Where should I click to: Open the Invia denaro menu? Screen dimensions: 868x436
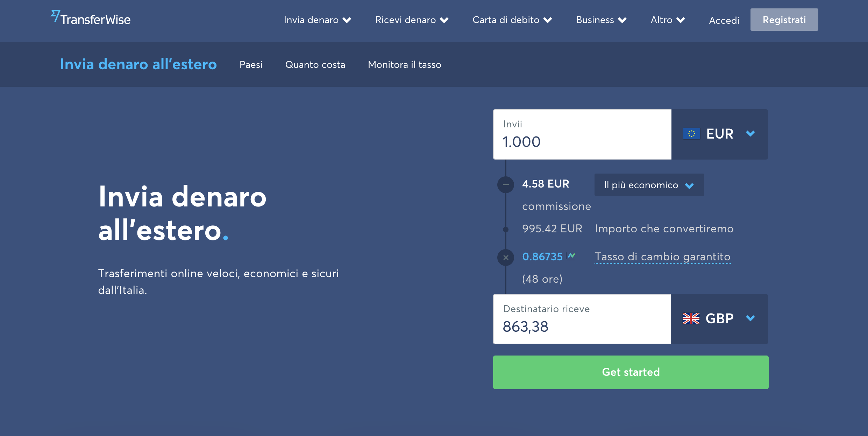317,20
